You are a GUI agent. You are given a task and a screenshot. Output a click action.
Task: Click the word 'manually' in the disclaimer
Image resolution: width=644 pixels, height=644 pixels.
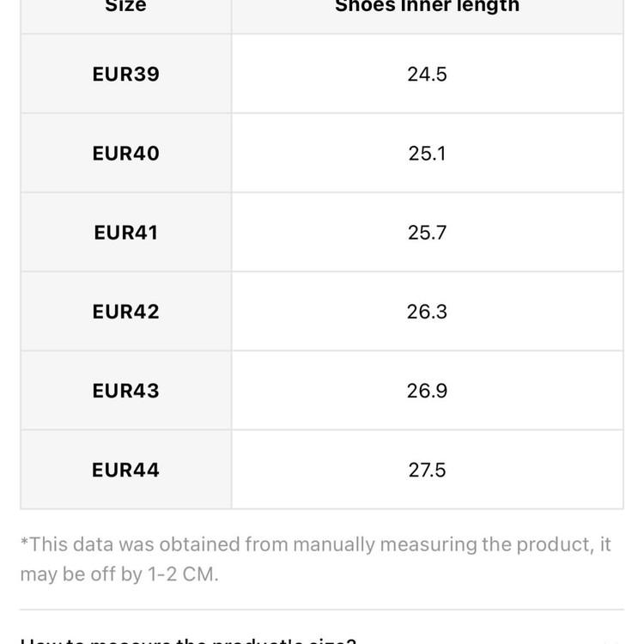point(334,545)
